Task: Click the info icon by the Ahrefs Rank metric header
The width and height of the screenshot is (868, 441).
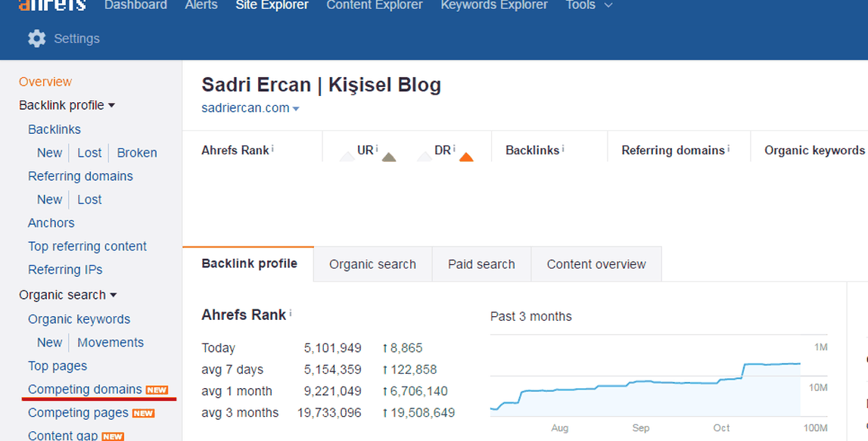Action: 272,148
